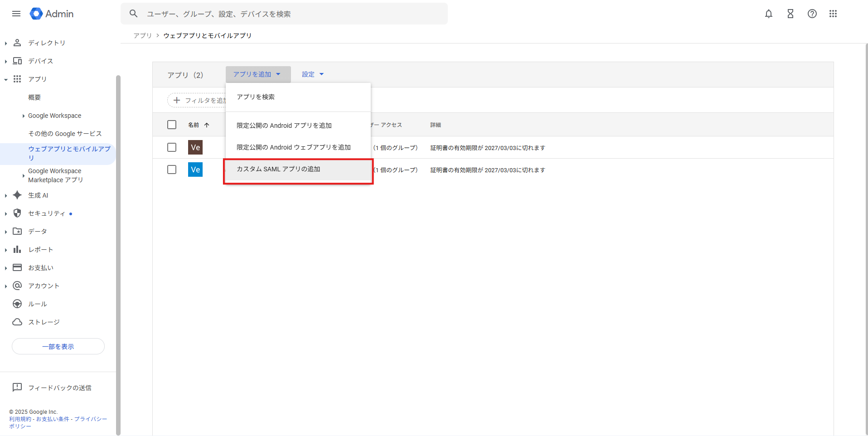Click the ストレージ cloud icon
Screen dimensions: 868x436
tap(17, 322)
